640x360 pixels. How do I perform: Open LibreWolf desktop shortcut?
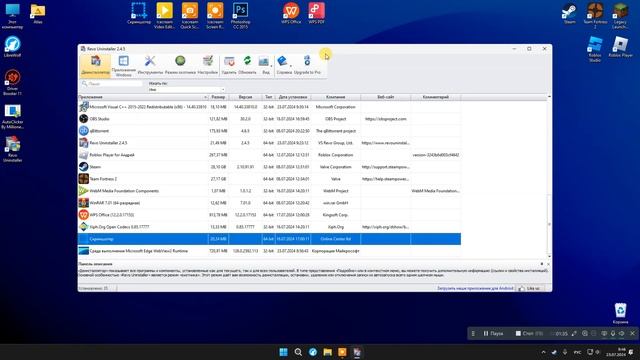point(12,47)
